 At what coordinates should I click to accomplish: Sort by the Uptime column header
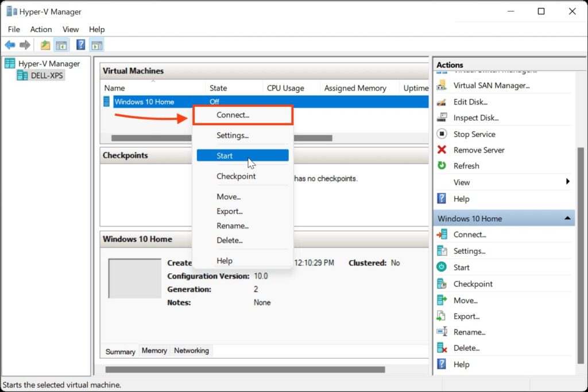[415, 88]
